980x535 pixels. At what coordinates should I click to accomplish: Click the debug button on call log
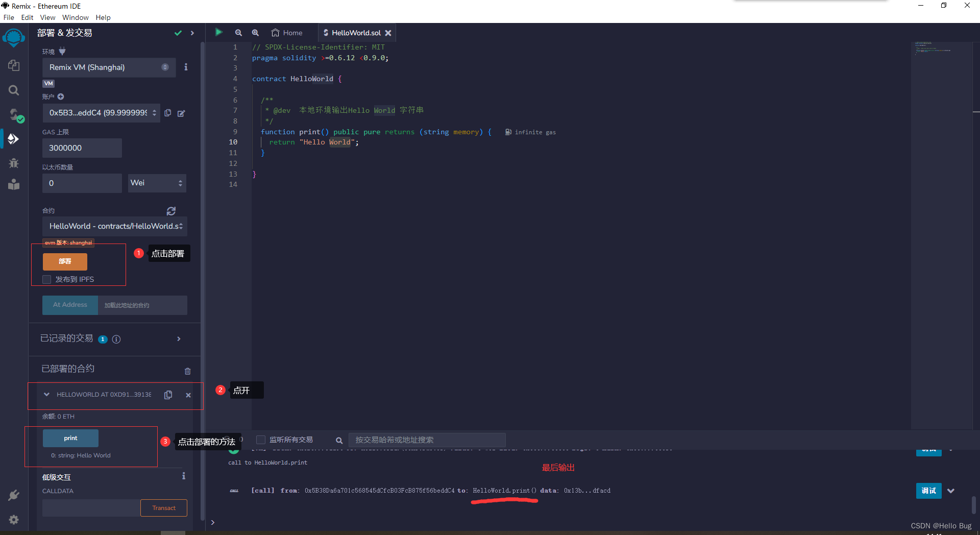[x=929, y=491]
